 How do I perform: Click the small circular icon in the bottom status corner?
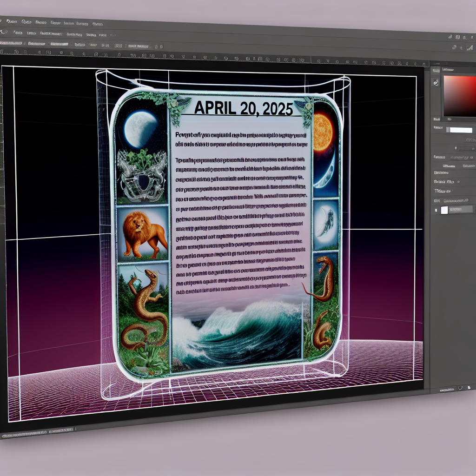[x=460, y=388]
